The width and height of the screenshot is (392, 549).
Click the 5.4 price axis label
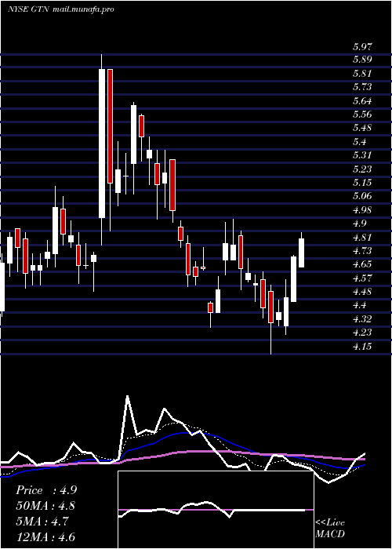(359, 142)
